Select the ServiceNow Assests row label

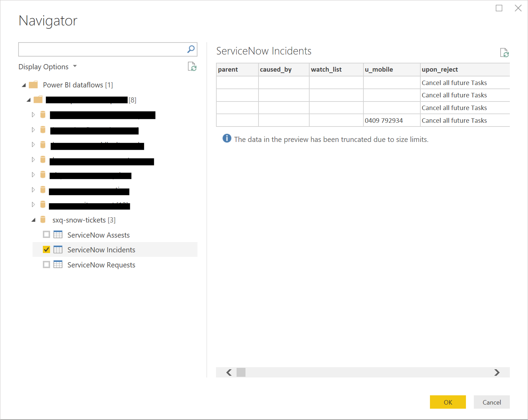[x=98, y=235]
